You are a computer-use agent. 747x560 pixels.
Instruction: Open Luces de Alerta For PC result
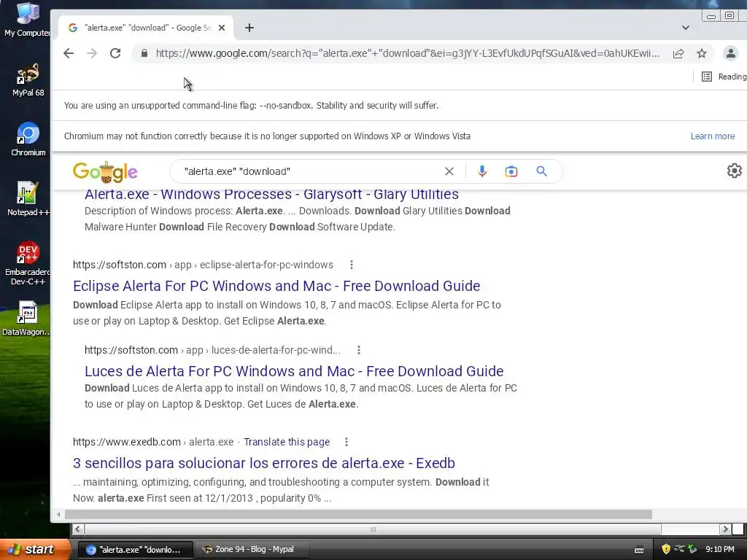[294, 371]
